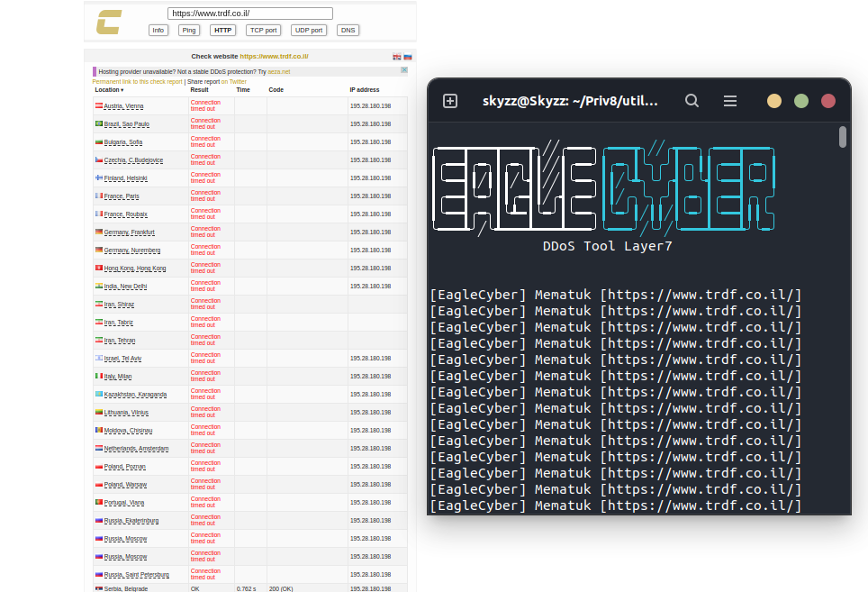Image resolution: width=868 pixels, height=592 pixels.
Task: Share report via on Twitter link
Action: [x=233, y=82]
